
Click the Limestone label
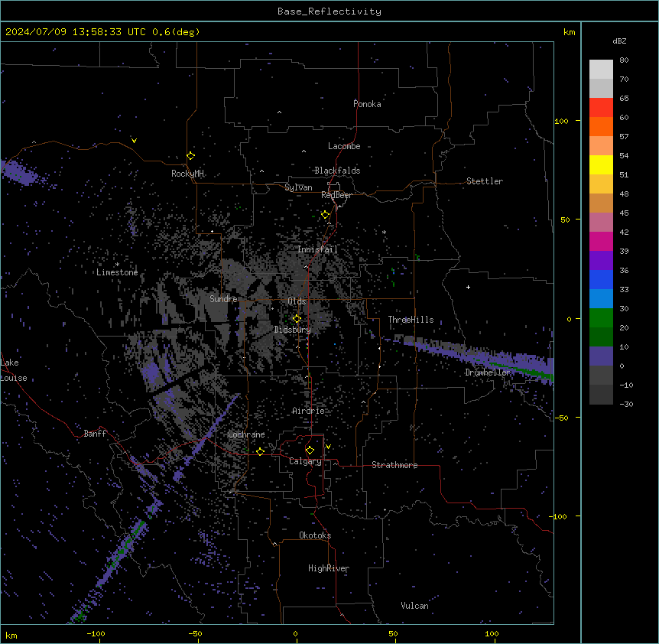point(117,272)
